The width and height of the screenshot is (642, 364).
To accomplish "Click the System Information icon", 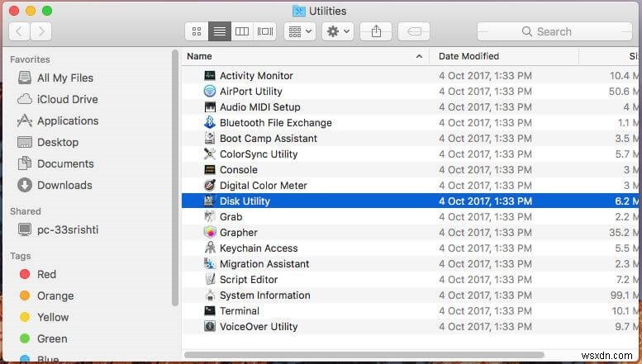I will pos(210,295).
